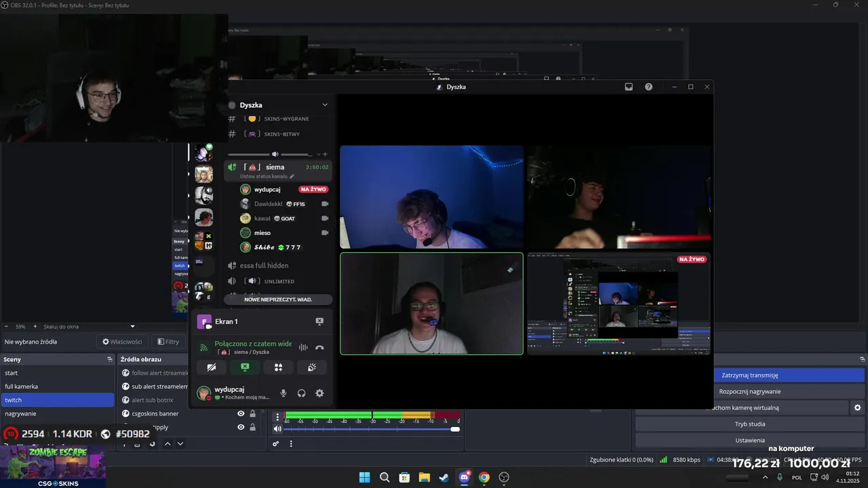Toggle lock on the source below csgoskins banner
The width and height of the screenshot is (868, 488).
coord(252,427)
